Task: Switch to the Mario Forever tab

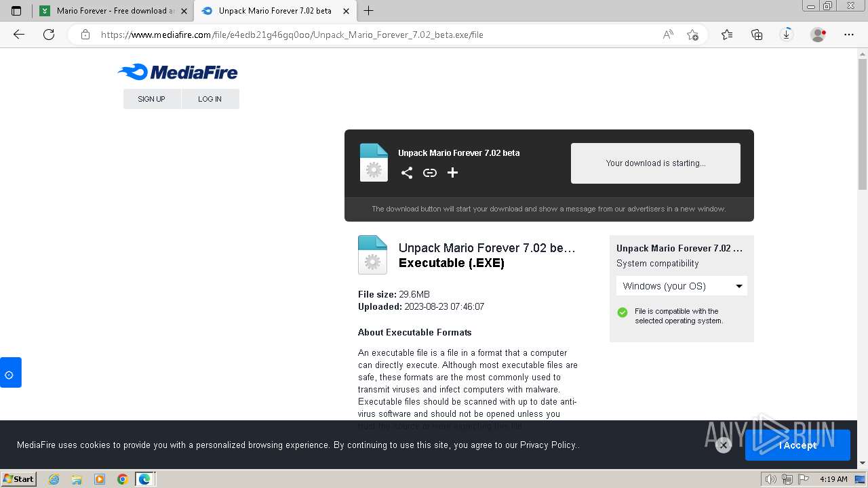Action: 111,11
